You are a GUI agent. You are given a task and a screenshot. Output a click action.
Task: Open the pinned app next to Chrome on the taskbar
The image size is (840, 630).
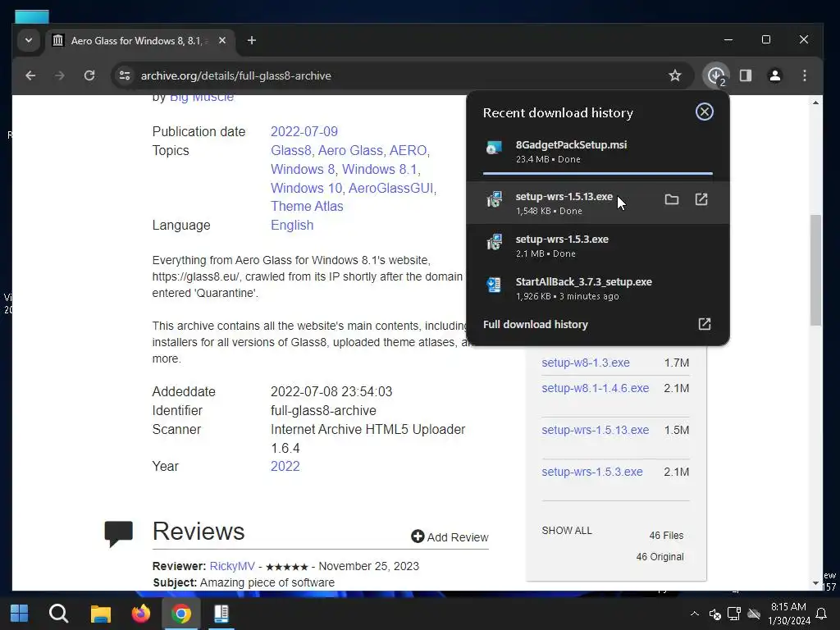(221, 614)
